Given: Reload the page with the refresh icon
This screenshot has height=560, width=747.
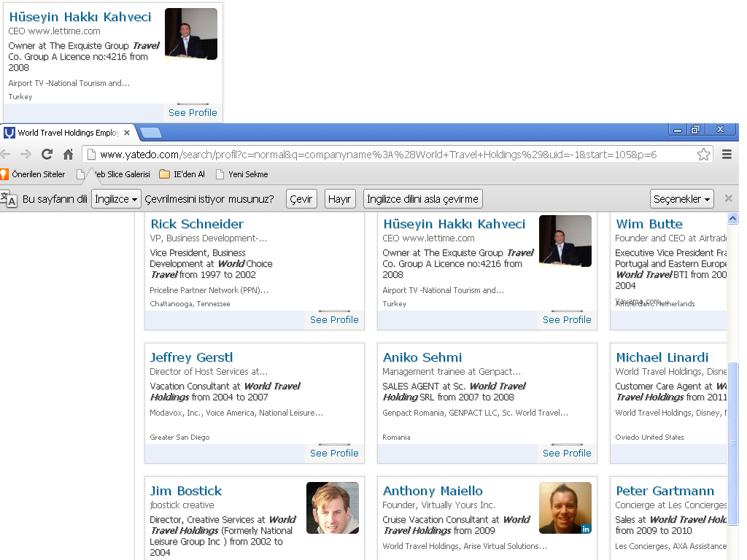Looking at the screenshot, I should coord(47,155).
